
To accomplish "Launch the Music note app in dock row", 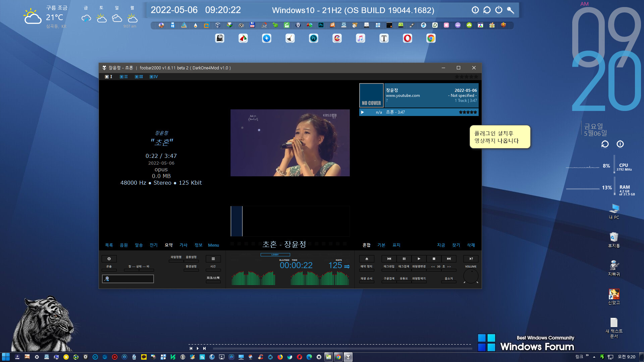I will point(361,38).
